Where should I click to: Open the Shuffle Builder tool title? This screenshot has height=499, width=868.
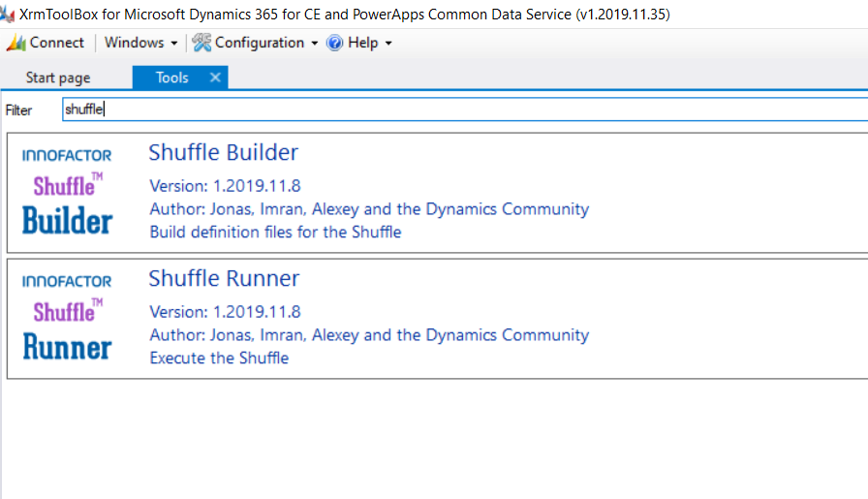tap(223, 152)
